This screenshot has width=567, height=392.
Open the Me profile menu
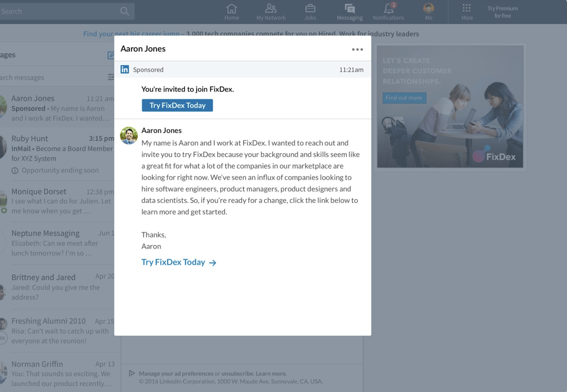tap(428, 12)
